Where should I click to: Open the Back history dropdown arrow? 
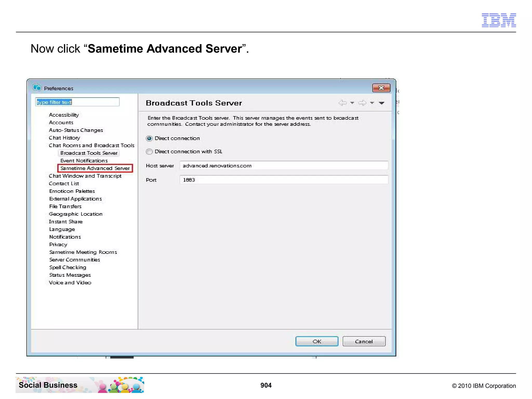tap(352, 103)
